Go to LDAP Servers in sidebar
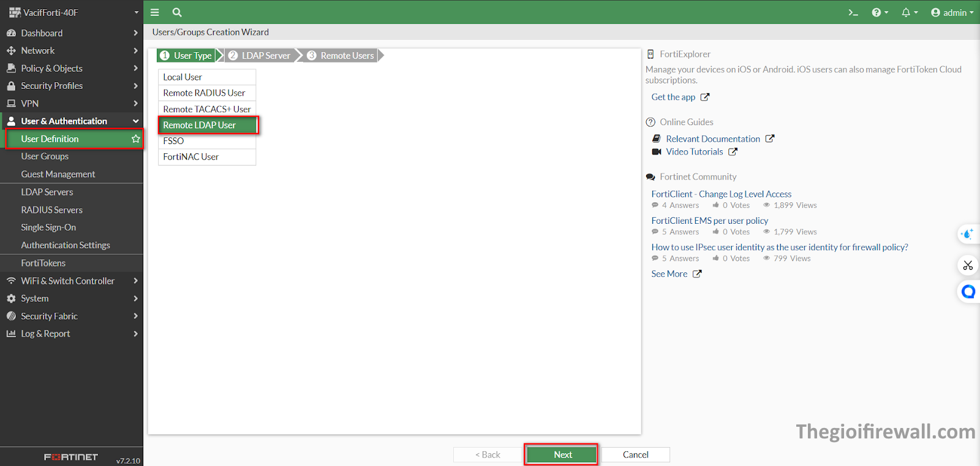Viewport: 980px width, 466px height. [47, 192]
